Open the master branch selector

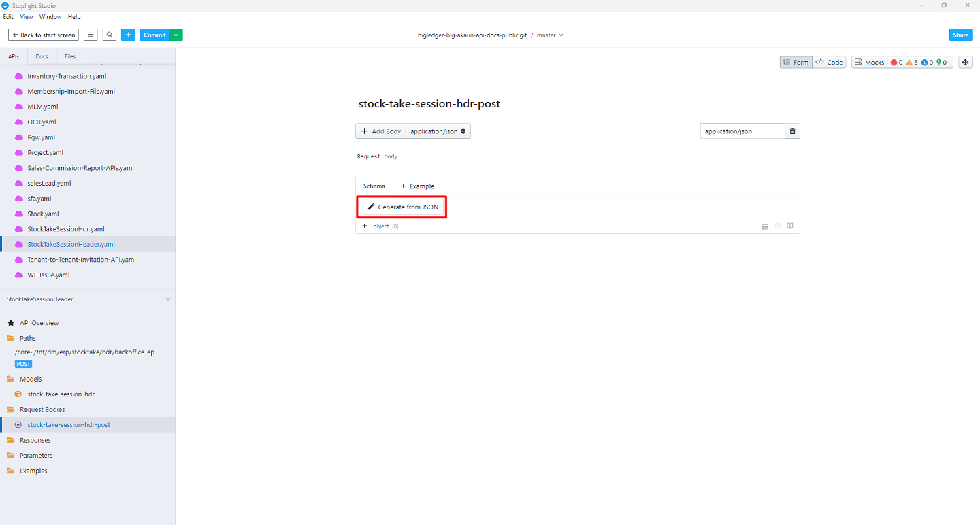[x=550, y=35]
